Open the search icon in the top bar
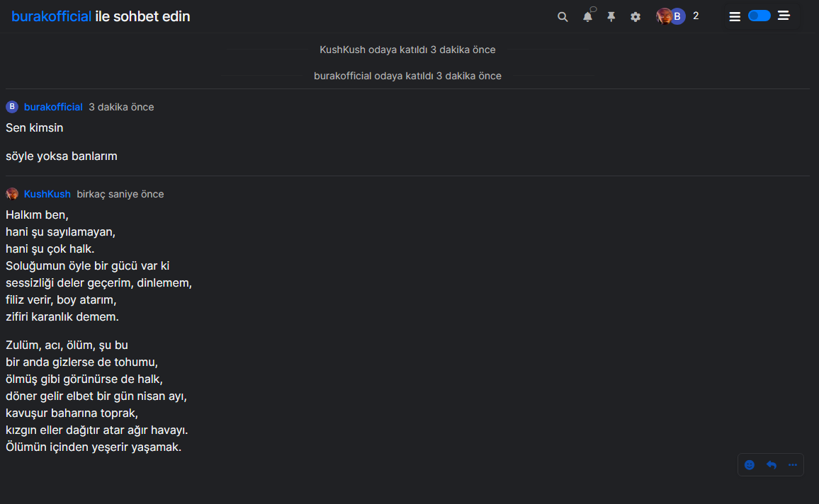Screen dimensions: 819x504 [563, 16]
